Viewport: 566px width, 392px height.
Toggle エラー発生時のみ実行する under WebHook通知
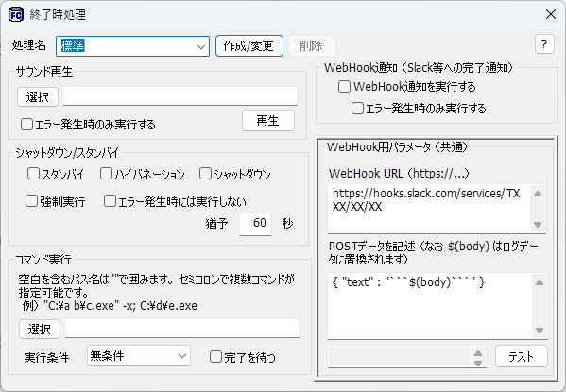tap(419, 109)
